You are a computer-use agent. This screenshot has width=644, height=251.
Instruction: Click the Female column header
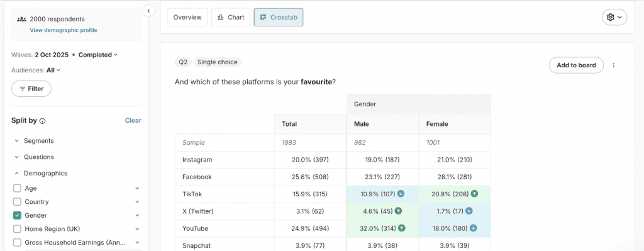455,124
